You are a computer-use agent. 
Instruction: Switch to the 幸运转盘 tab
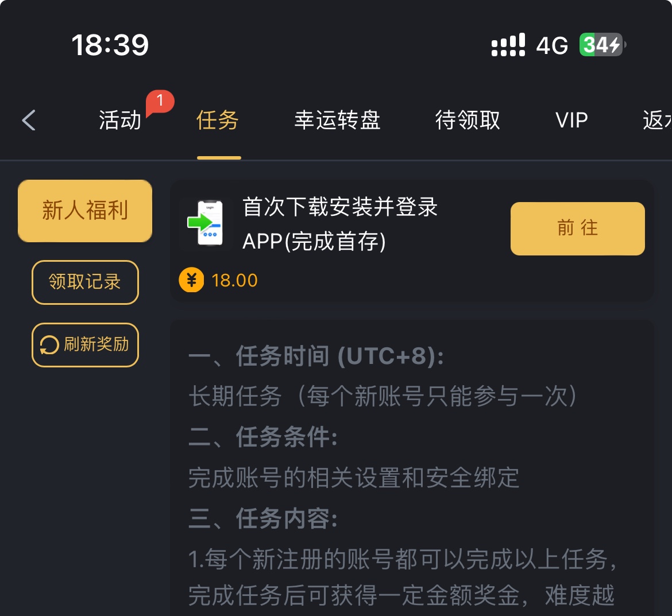337,121
